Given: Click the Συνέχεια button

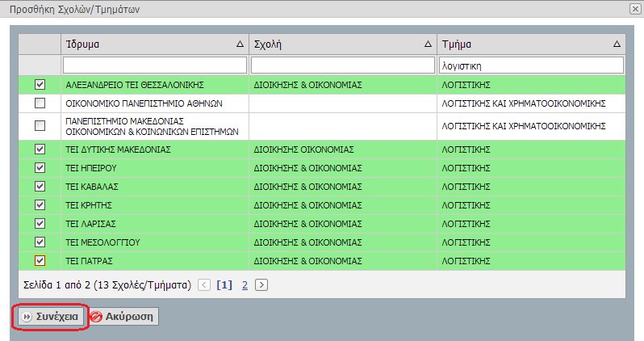Looking at the screenshot, I should 51,316.
